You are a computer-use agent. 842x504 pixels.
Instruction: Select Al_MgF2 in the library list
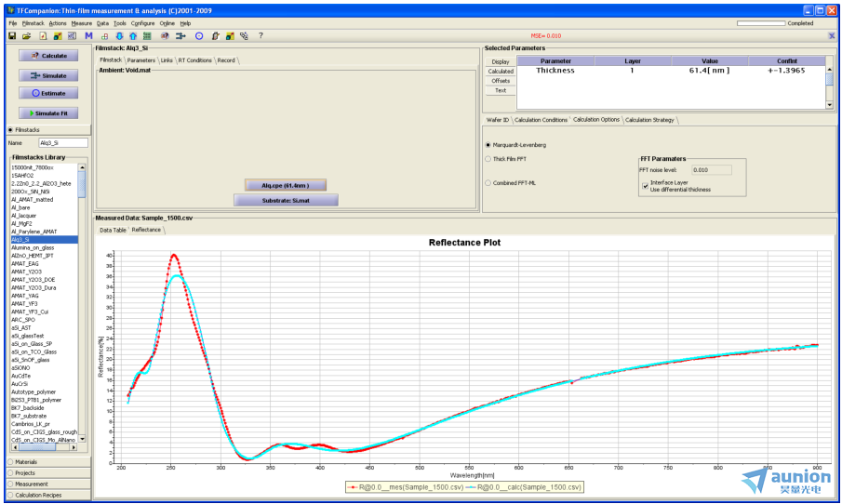[44, 224]
